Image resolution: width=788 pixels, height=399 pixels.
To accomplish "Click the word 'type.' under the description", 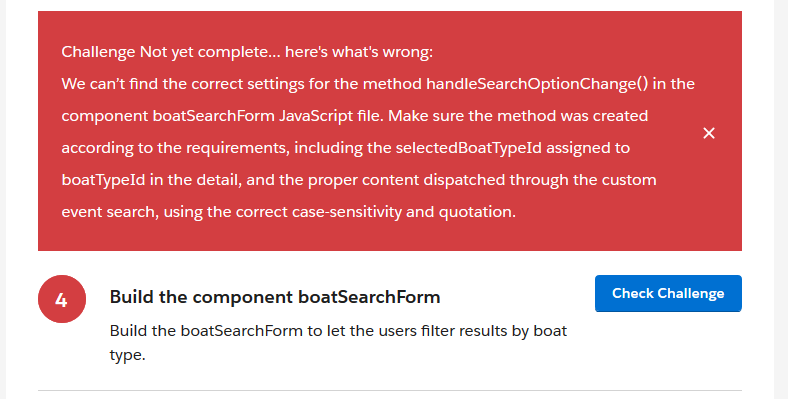I will 128,355.
